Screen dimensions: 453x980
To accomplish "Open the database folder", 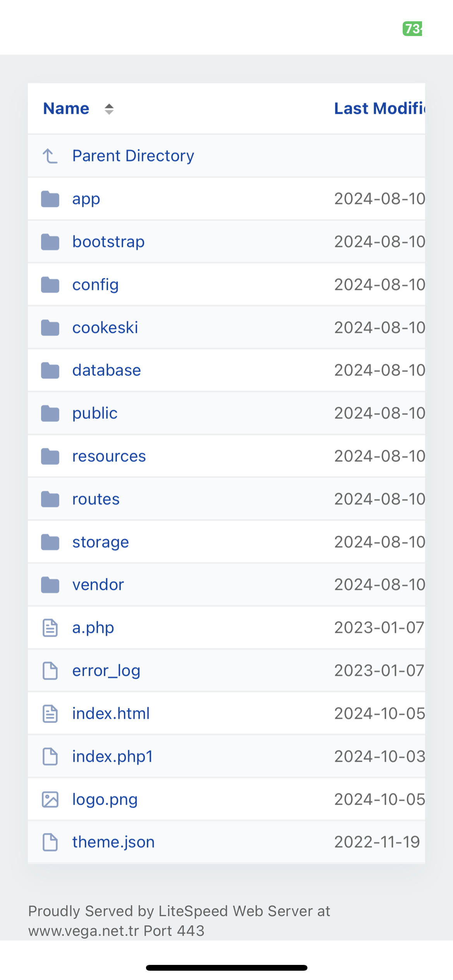I will tap(106, 370).
